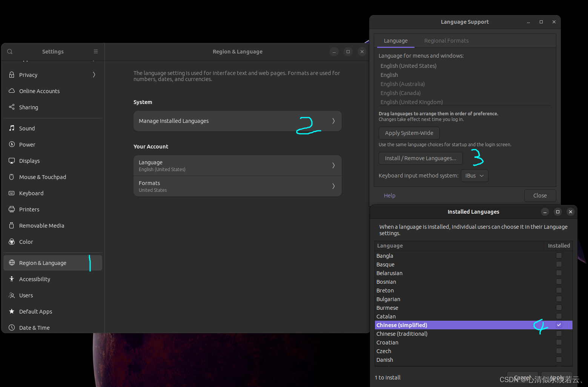
Task: Click the Sound music note icon
Action: [x=12, y=128]
